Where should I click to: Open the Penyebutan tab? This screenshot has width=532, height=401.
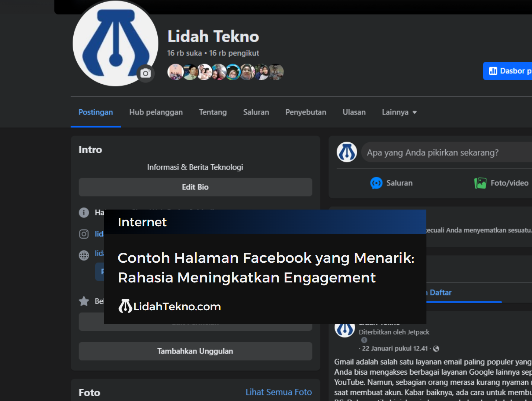(x=306, y=112)
